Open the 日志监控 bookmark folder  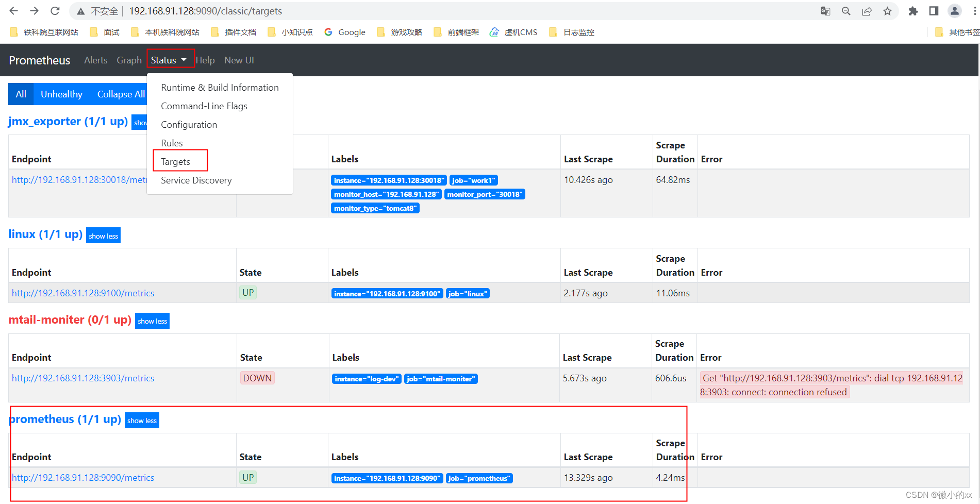click(572, 32)
